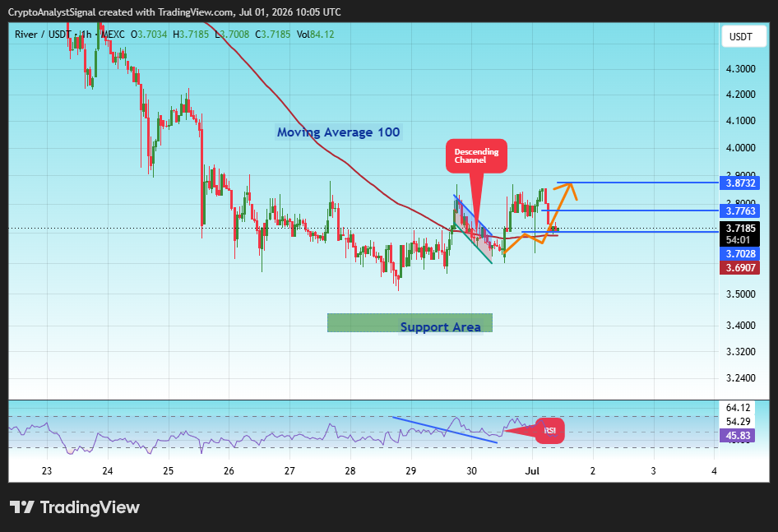Click the 26 date on time axis
The image size is (778, 532).
pos(229,471)
